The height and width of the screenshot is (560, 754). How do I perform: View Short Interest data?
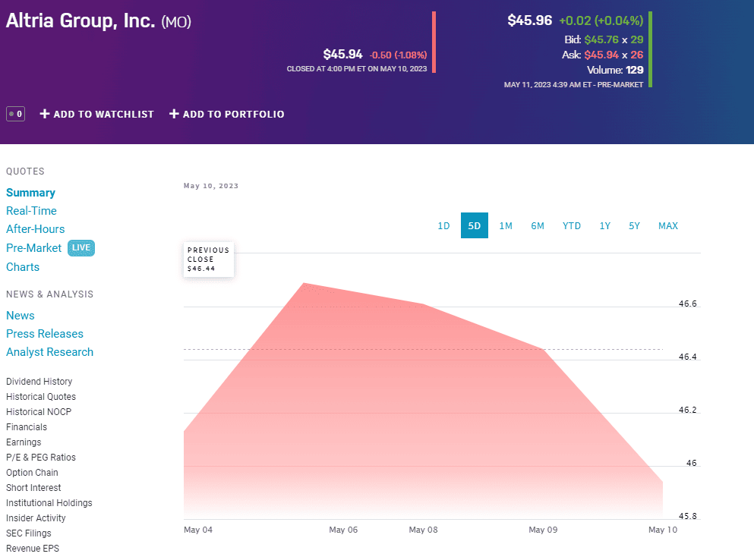(x=33, y=488)
